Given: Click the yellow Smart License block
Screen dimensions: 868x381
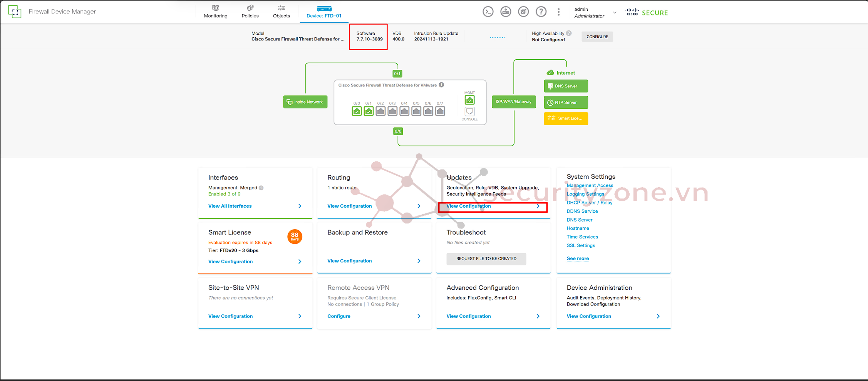Looking at the screenshot, I should click(x=565, y=119).
